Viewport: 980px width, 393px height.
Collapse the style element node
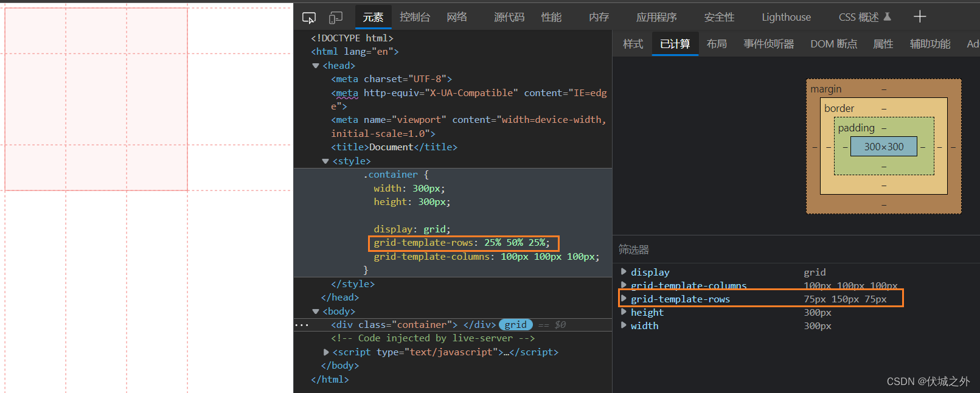325,161
